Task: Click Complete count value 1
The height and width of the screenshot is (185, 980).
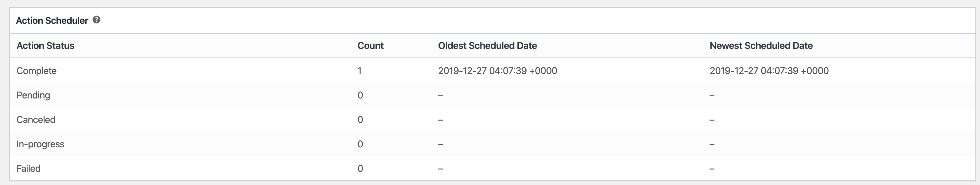Action: (x=359, y=71)
